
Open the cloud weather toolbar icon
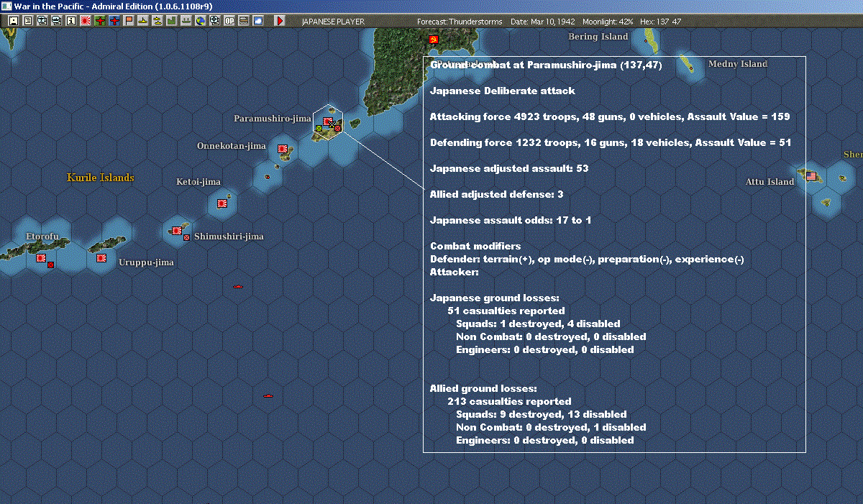257,21
